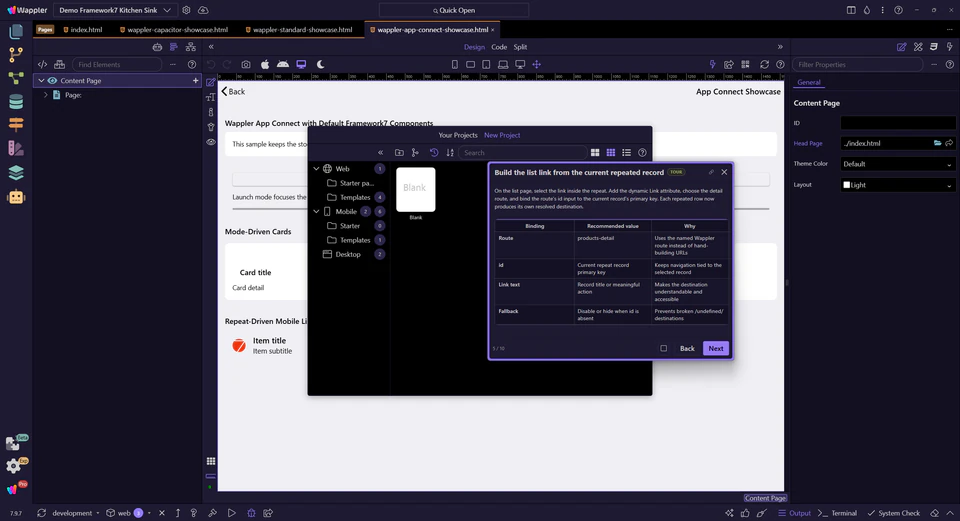Switch to laptop viewport size

click(503, 64)
